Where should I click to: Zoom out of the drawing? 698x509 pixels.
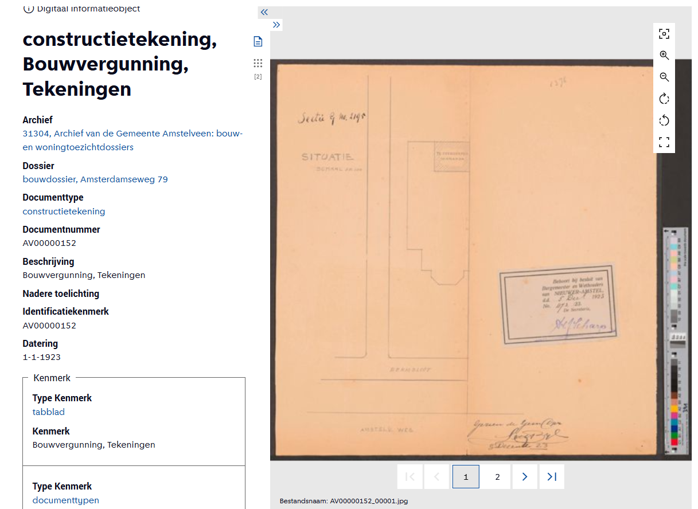pos(664,77)
